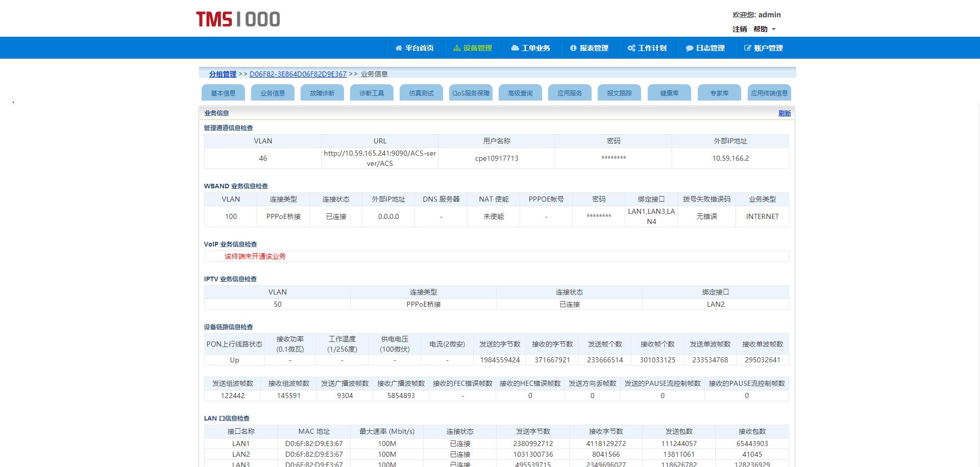The image size is (980, 467).
Task: Switch to the 基本信息 tab
Action: click(x=223, y=93)
